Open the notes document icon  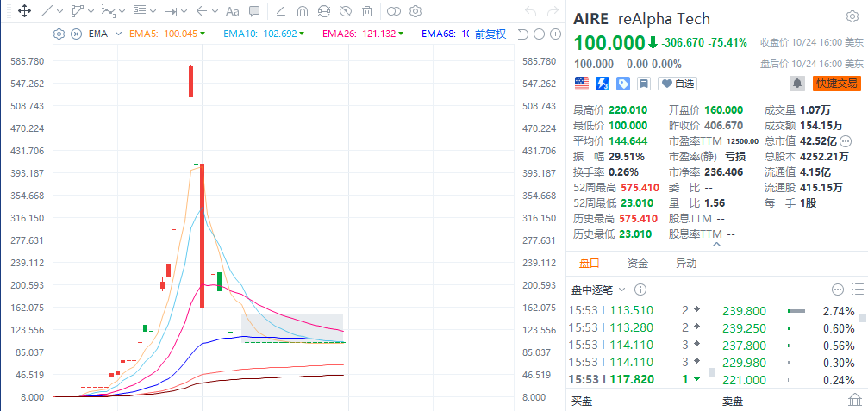(643, 84)
